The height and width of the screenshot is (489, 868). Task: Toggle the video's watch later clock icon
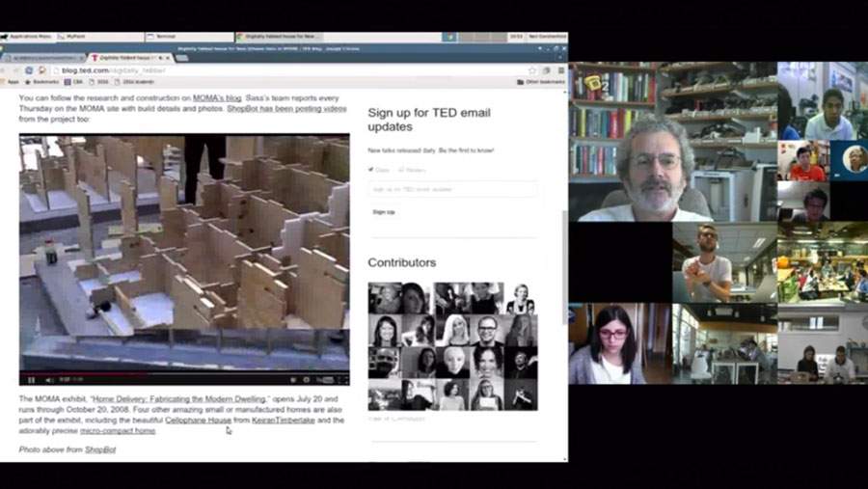click(x=293, y=380)
